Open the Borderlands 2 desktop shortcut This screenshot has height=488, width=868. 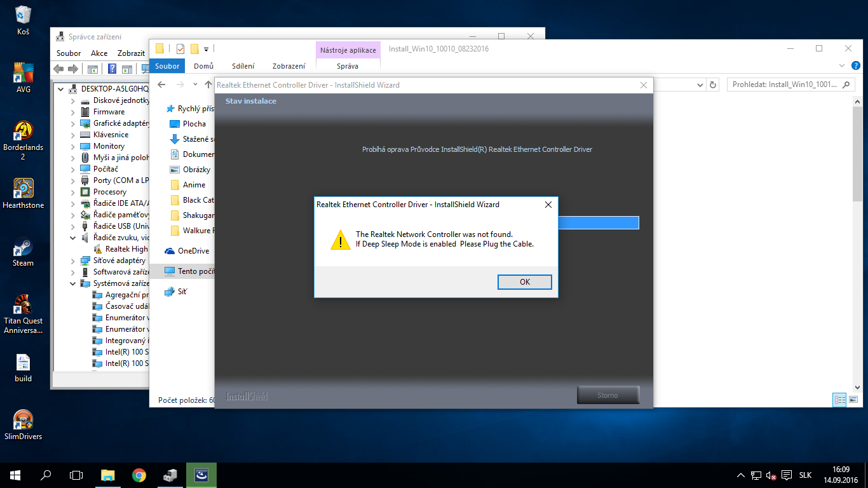click(23, 140)
